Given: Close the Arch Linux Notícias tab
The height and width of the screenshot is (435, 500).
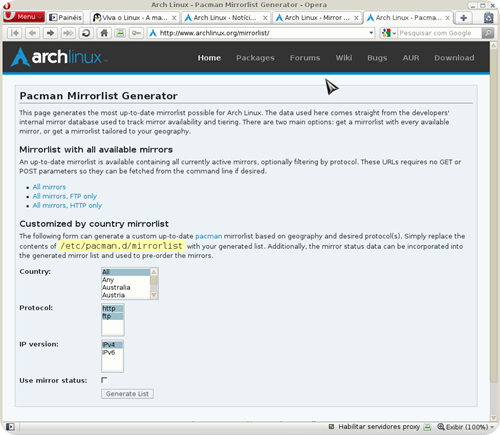Looking at the screenshot, I should coord(265,18).
